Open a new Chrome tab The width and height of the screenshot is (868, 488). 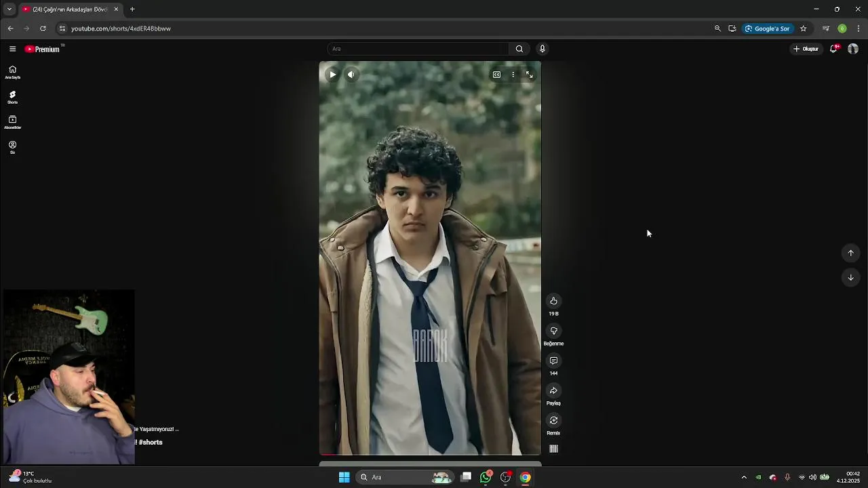click(132, 9)
